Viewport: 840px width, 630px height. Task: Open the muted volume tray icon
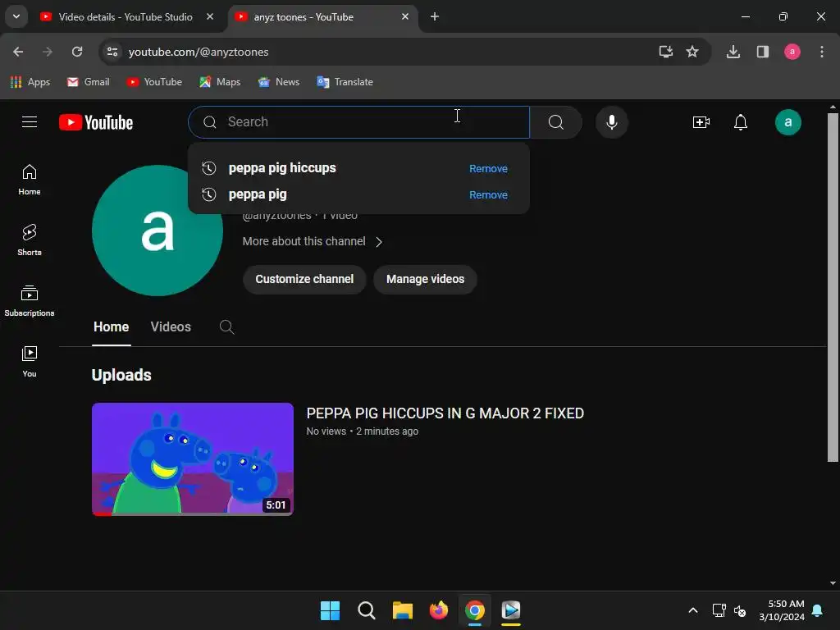pos(741,610)
